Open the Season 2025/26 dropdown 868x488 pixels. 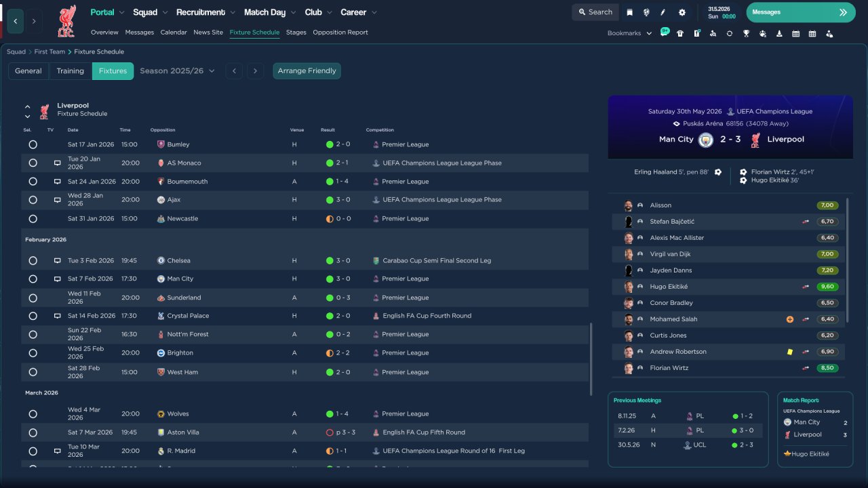pyautogui.click(x=177, y=71)
